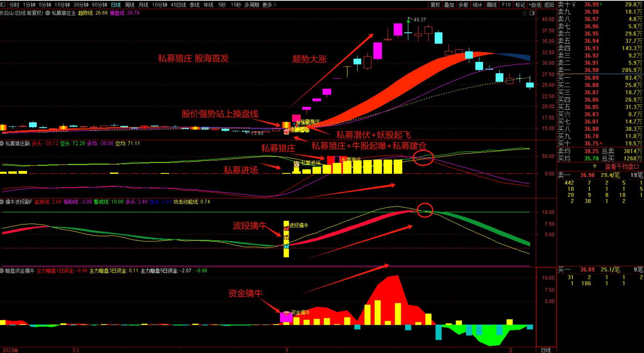This screenshot has height=353, width=644.
Task: Select the 60分钟 period tab
Action: click(99, 5)
